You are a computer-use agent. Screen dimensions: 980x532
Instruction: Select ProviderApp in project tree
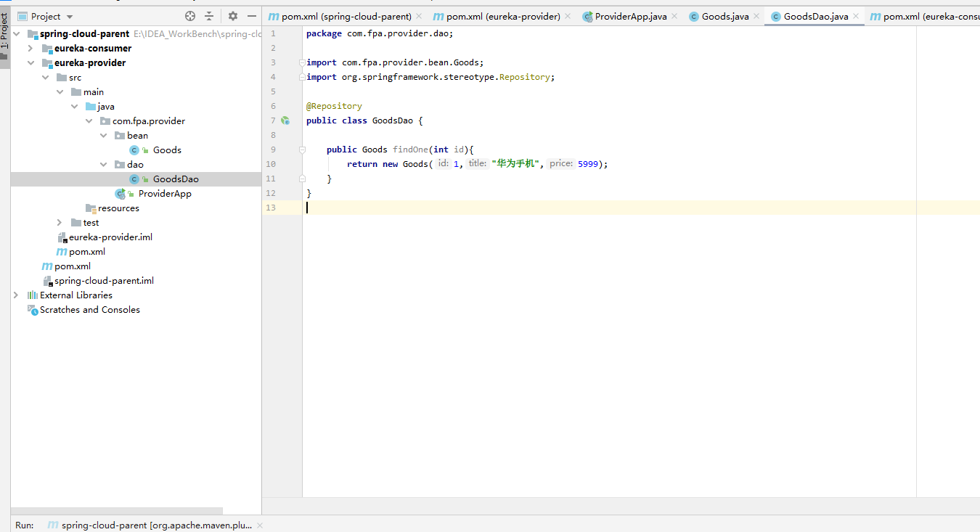click(165, 194)
